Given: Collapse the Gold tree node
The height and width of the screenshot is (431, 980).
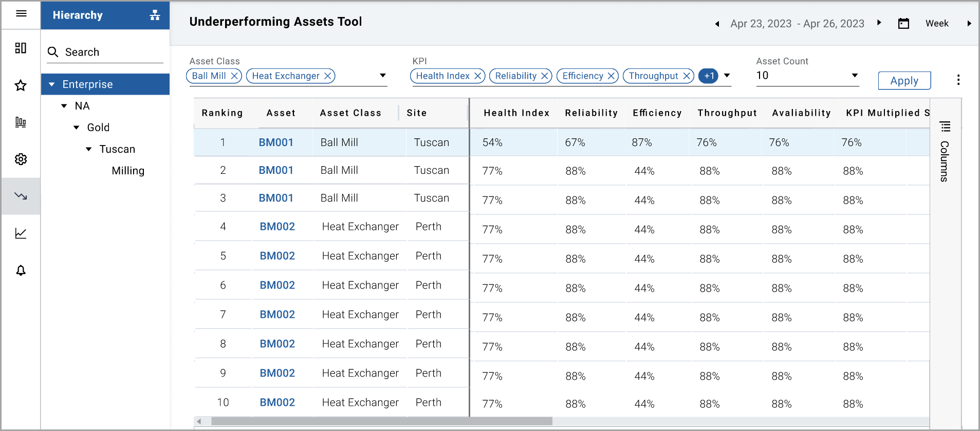Looking at the screenshot, I should tap(77, 128).
